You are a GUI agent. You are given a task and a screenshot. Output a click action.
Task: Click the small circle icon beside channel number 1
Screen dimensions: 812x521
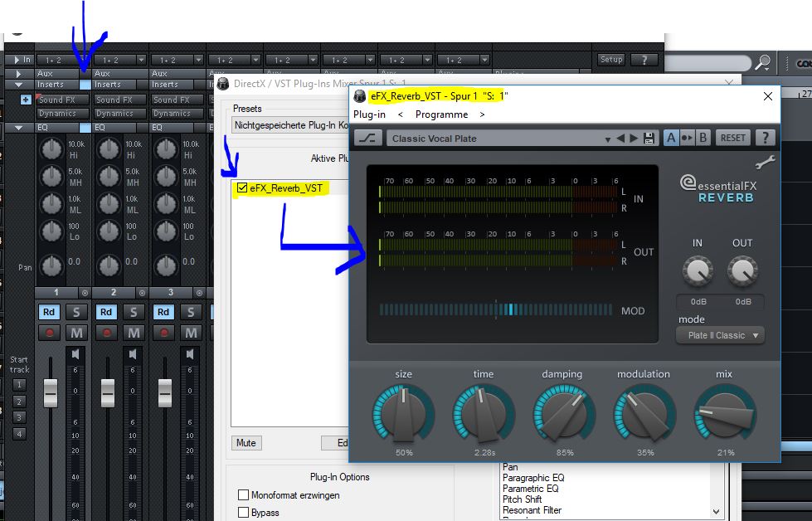pos(85,293)
